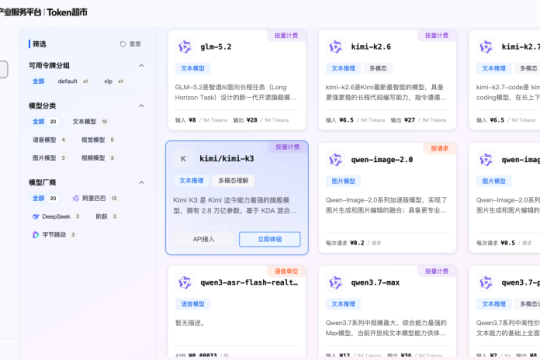The width and height of the screenshot is (540, 360).
Task: Click the 语音模型 tag on qwen3-asr card
Action: 193,304
